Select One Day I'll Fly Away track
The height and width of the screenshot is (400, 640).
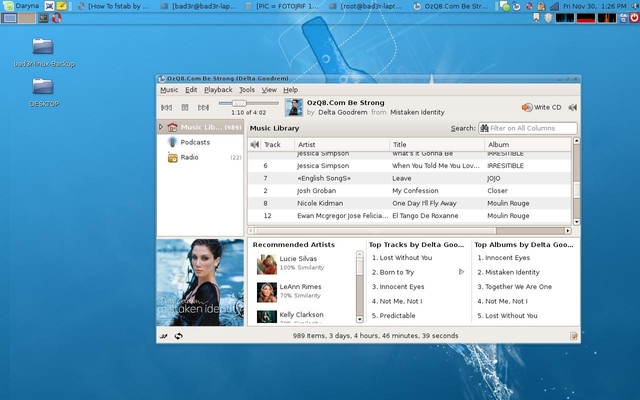(409, 203)
